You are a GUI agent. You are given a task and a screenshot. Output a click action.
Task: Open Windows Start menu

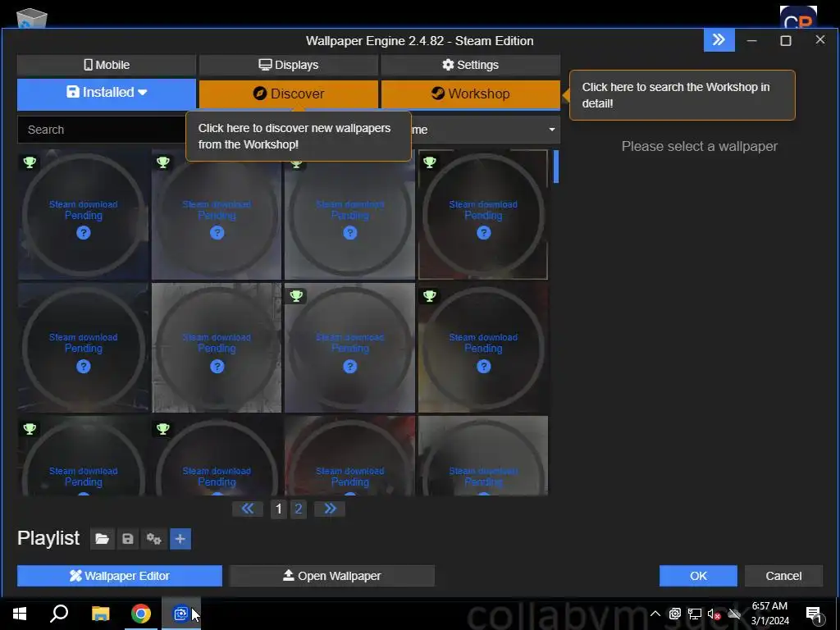coord(20,614)
